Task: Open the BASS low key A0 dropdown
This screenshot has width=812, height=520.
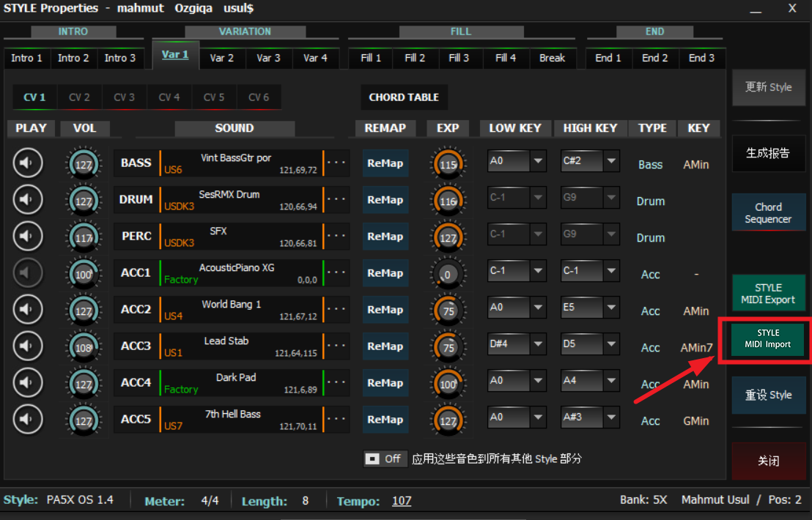Action: [x=538, y=161]
